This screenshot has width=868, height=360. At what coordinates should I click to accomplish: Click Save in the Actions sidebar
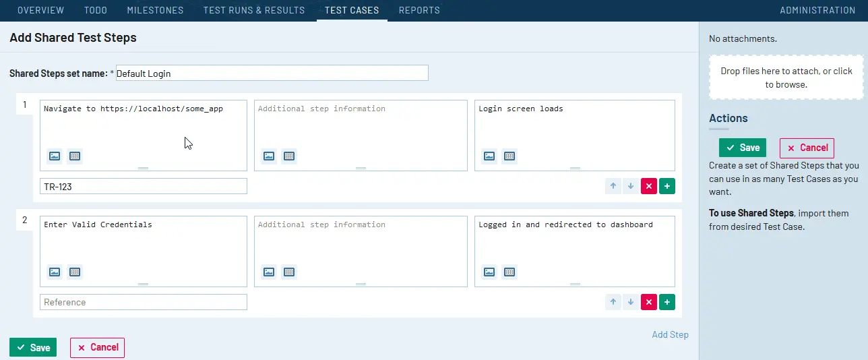(x=743, y=148)
